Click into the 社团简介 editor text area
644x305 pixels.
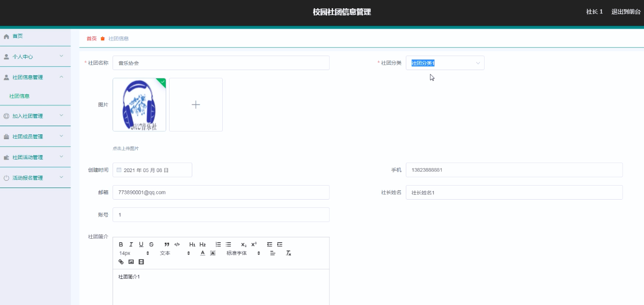(x=221, y=287)
